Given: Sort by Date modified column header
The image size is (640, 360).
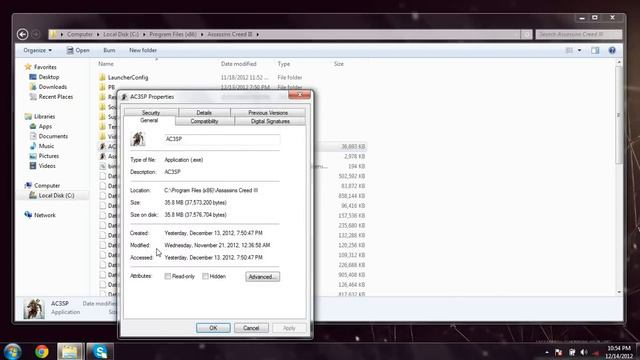Looking at the screenshot, I should (238, 64).
